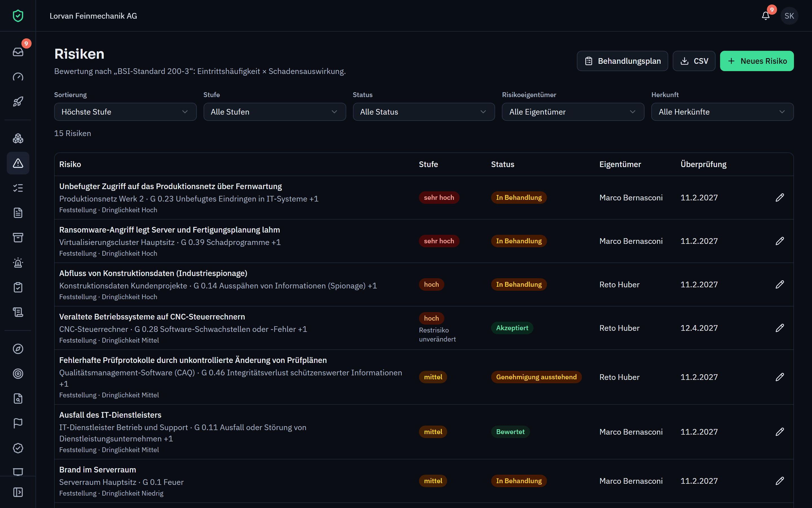812x508 pixels.
Task: Open the target bullseye icon in sidebar
Action: click(18, 374)
